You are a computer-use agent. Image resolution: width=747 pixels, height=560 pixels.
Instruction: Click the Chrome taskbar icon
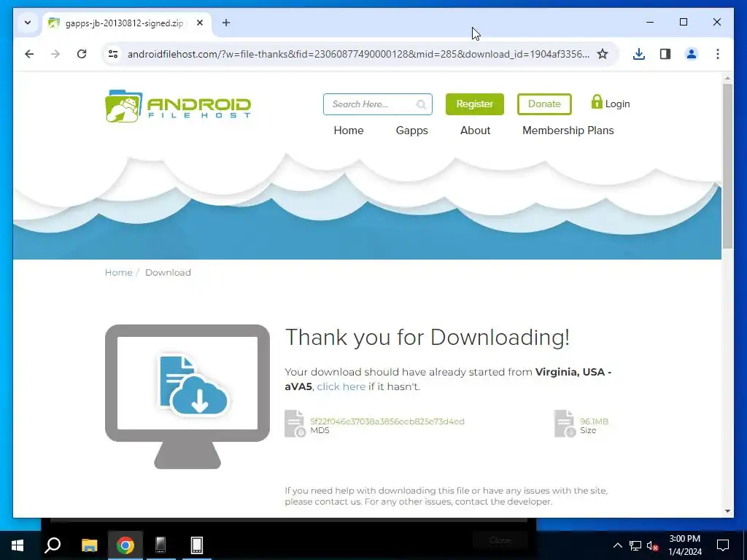click(125, 545)
